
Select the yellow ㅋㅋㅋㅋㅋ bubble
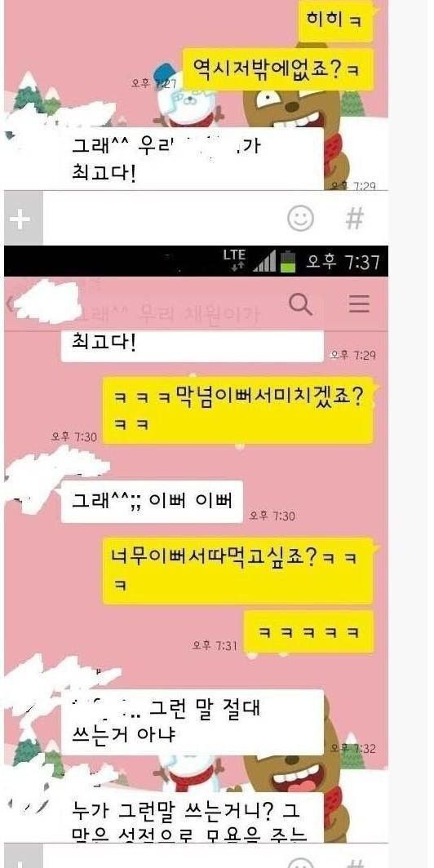click(309, 631)
